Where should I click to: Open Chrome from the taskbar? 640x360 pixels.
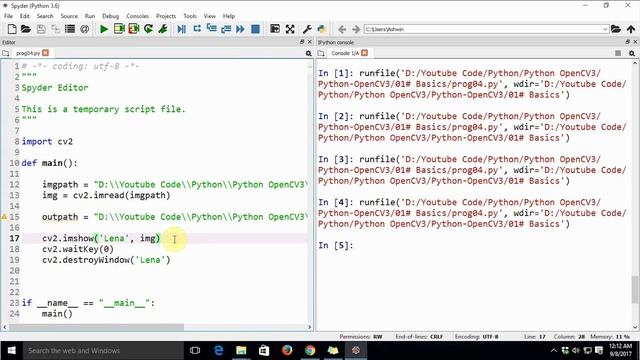[x=310, y=350]
